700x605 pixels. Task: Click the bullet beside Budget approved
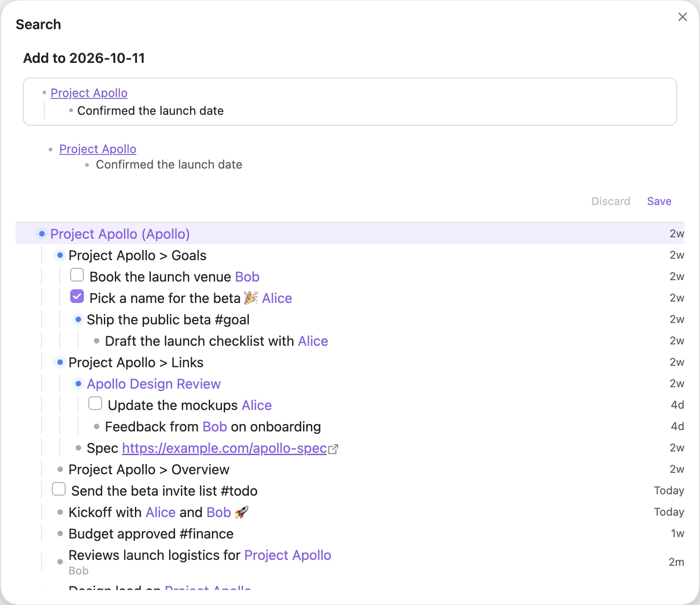[x=60, y=533]
